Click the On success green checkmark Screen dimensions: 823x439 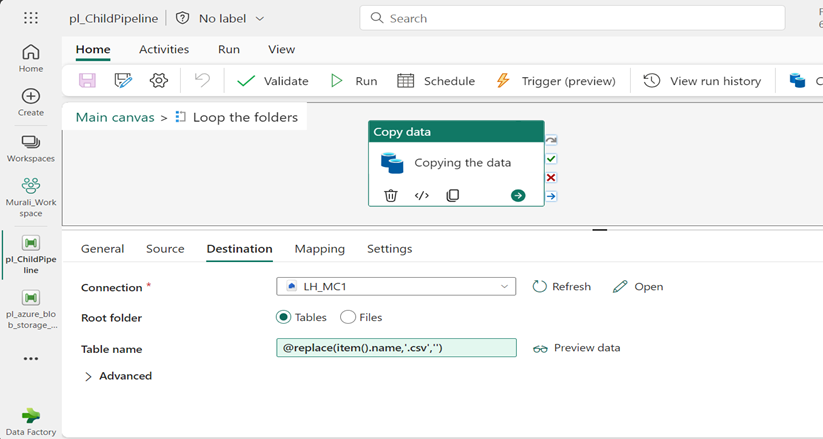tap(551, 159)
